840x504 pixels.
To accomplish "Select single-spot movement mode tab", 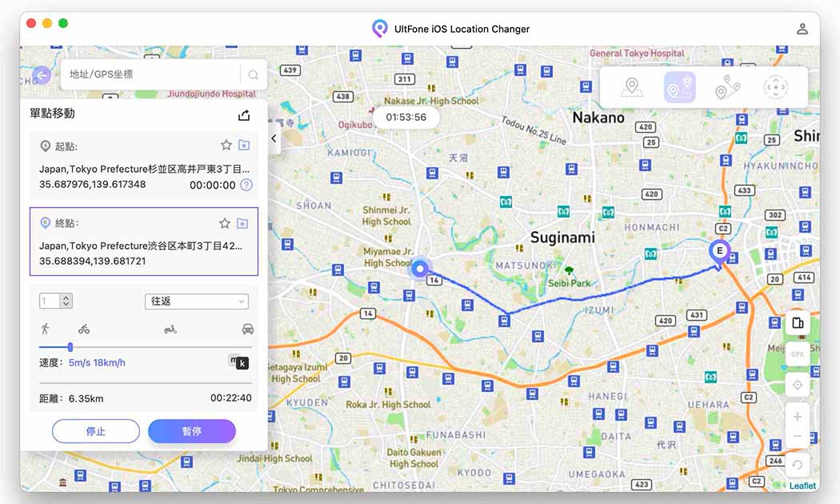I will 679,87.
